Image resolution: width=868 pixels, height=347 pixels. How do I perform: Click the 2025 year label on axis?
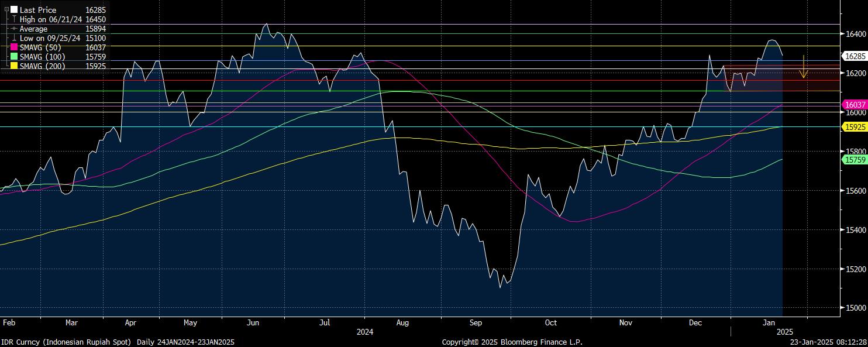[x=785, y=332]
